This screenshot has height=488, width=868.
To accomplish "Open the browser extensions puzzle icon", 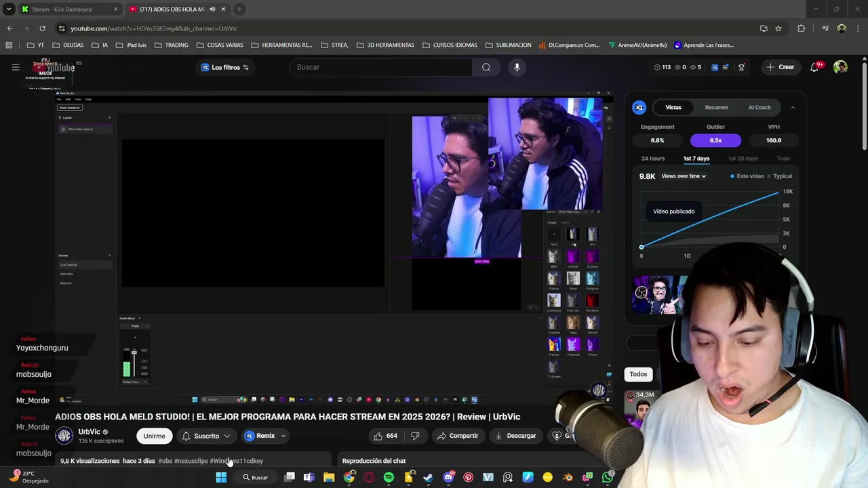I will pyautogui.click(x=802, y=28).
